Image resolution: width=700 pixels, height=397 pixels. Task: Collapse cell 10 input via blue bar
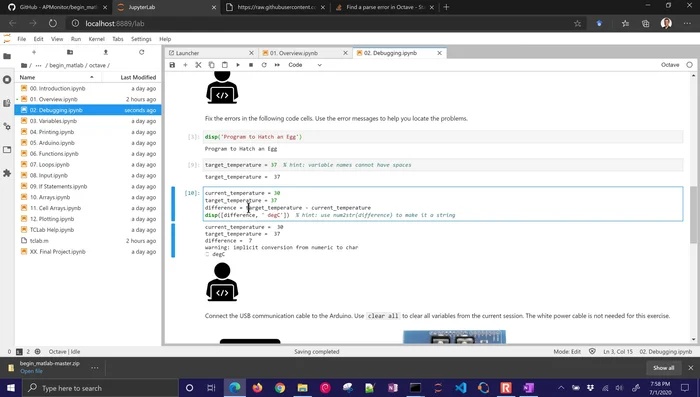pyautogui.click(x=173, y=204)
